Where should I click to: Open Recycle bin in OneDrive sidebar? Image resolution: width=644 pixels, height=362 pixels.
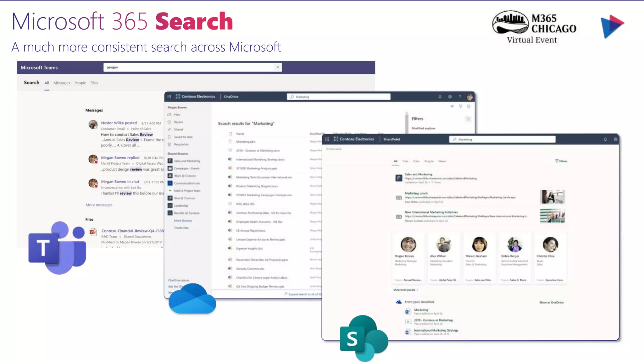pyautogui.click(x=181, y=145)
